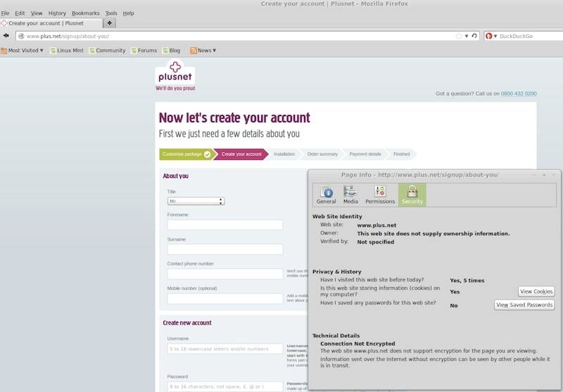The image size is (563, 392).
Task: Click 'www.plus.net' web site value in Page Info
Action: (x=377, y=225)
